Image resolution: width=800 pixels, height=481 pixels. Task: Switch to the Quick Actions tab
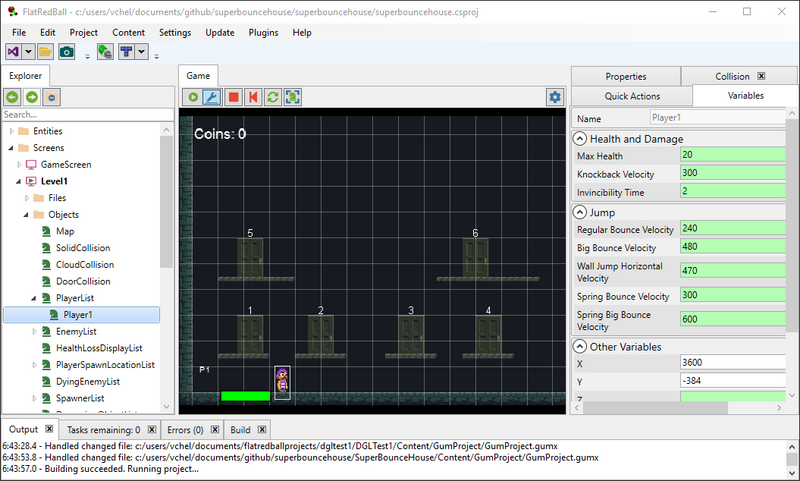point(632,96)
